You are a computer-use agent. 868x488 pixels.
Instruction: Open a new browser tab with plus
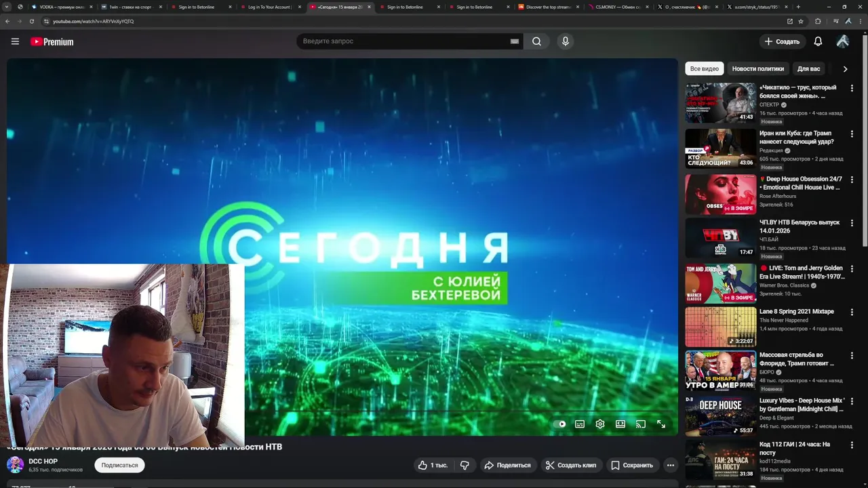[798, 7]
